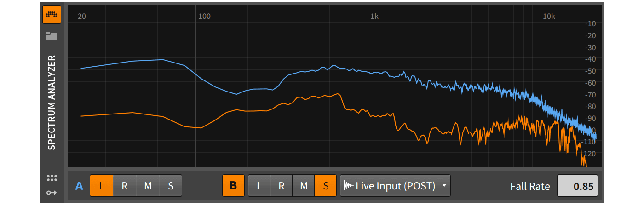Click the -120 dB scale label

589,154
